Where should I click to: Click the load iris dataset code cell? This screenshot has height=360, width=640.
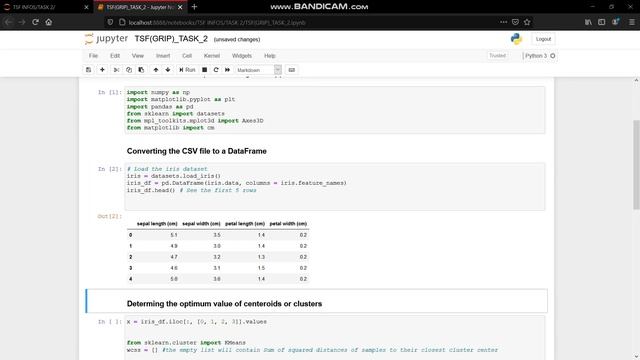335,187
